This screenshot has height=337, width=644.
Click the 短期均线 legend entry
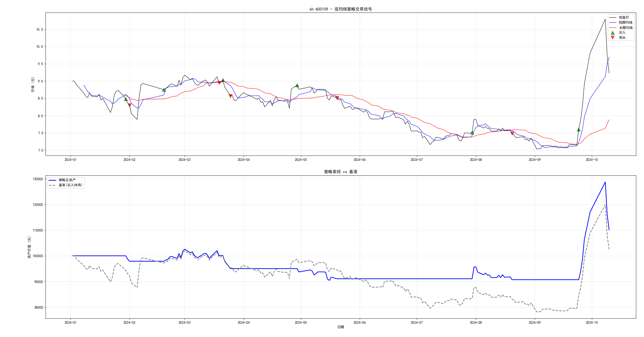(x=625, y=22)
